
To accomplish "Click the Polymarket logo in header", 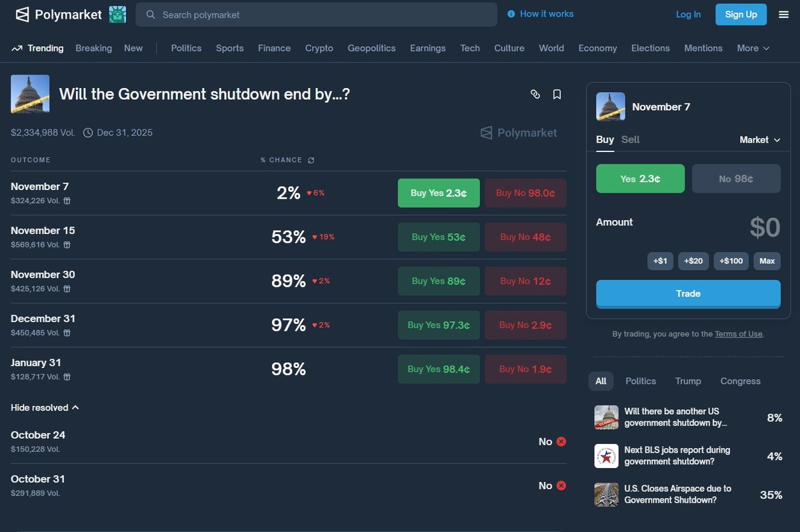I will (x=59, y=15).
